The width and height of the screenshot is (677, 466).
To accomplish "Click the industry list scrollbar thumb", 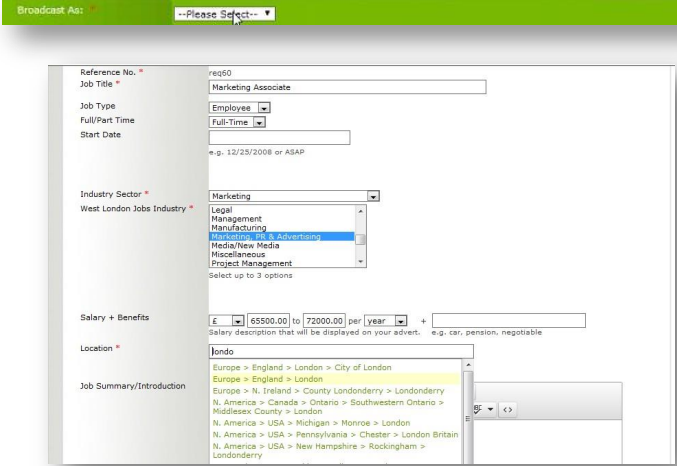I will coord(360,239).
